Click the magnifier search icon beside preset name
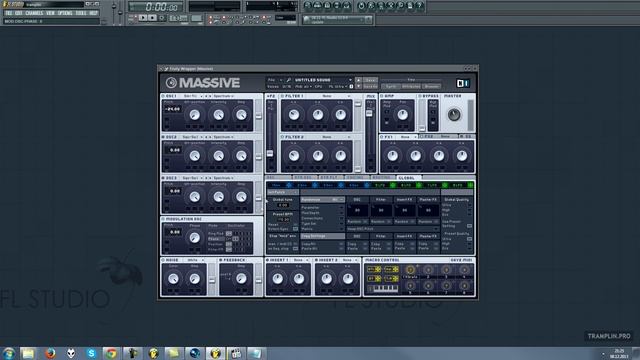640x360 pixels. 288,80
